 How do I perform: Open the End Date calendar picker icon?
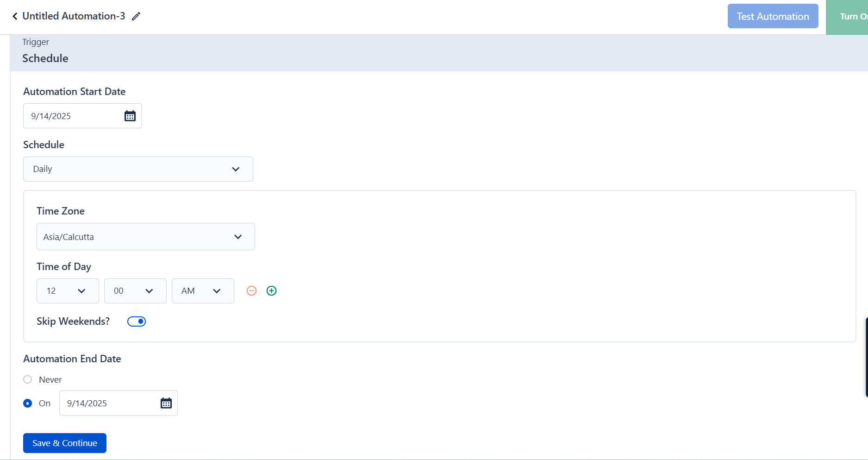(166, 403)
